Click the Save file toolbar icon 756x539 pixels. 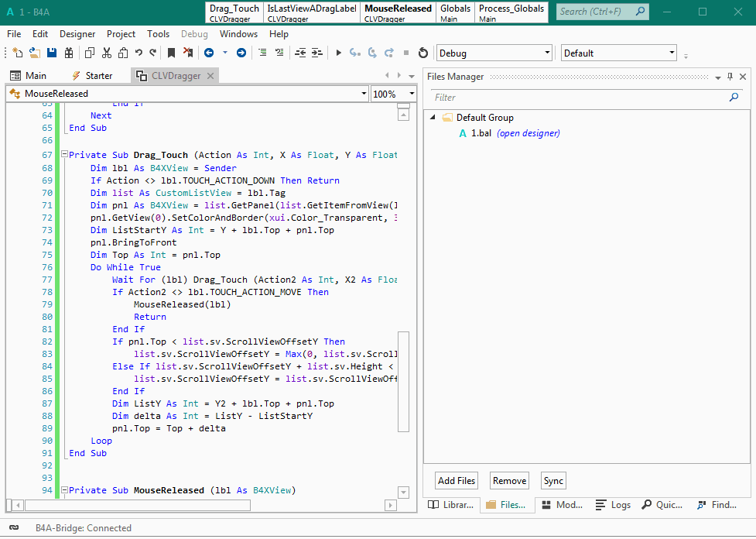pyautogui.click(x=52, y=53)
